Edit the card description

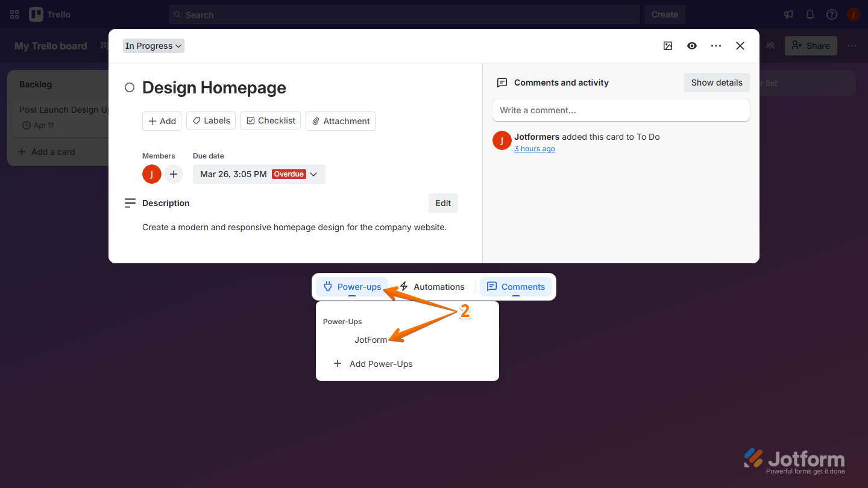[443, 203]
